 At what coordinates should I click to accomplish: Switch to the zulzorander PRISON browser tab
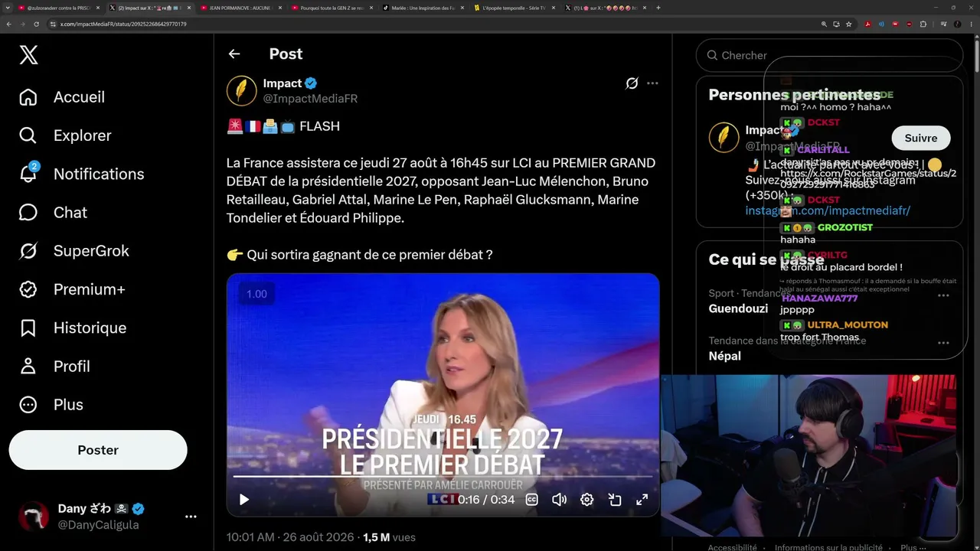point(58,8)
